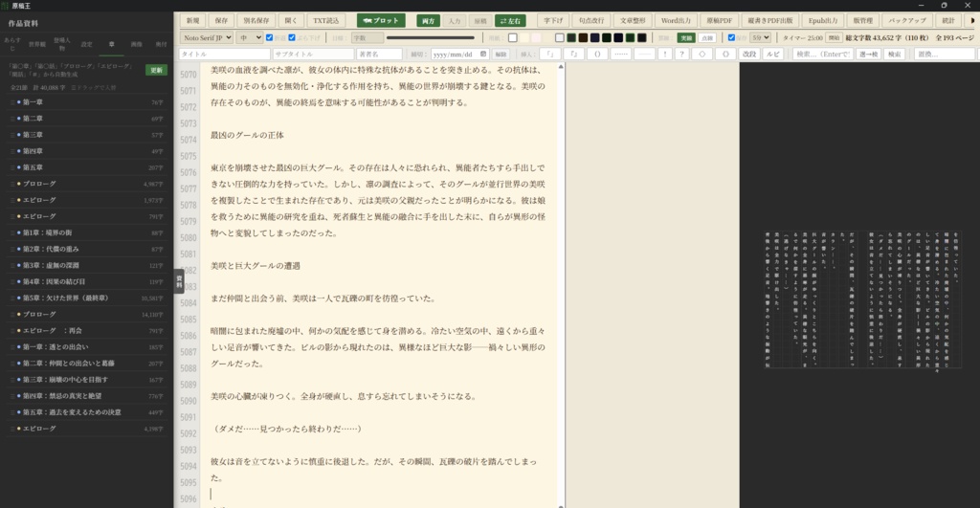Click the target character count progress bar

431,37
